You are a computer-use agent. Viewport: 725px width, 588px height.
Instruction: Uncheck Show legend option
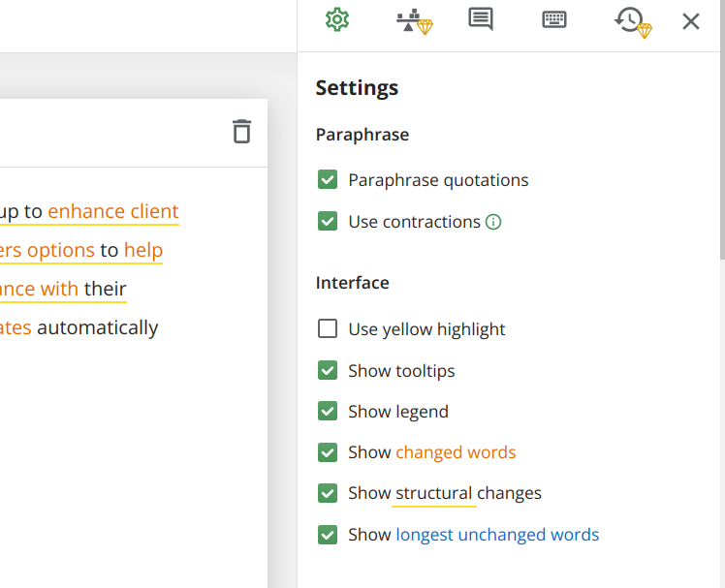coord(328,412)
